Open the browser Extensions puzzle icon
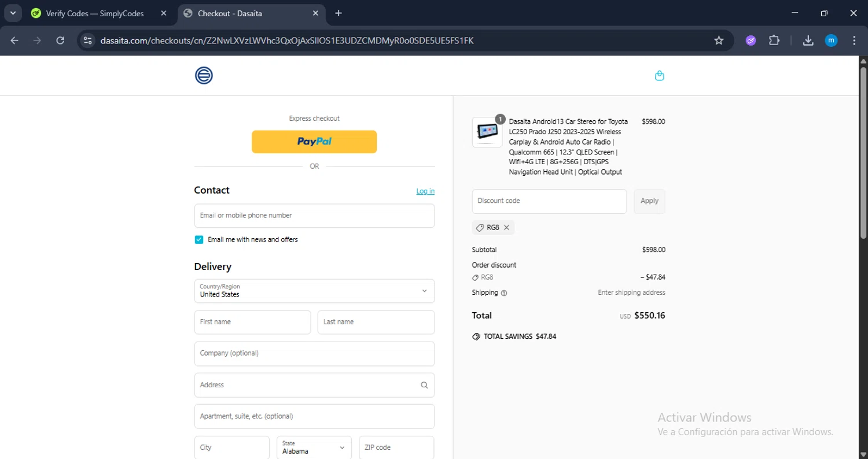868x459 pixels. tap(774, 40)
